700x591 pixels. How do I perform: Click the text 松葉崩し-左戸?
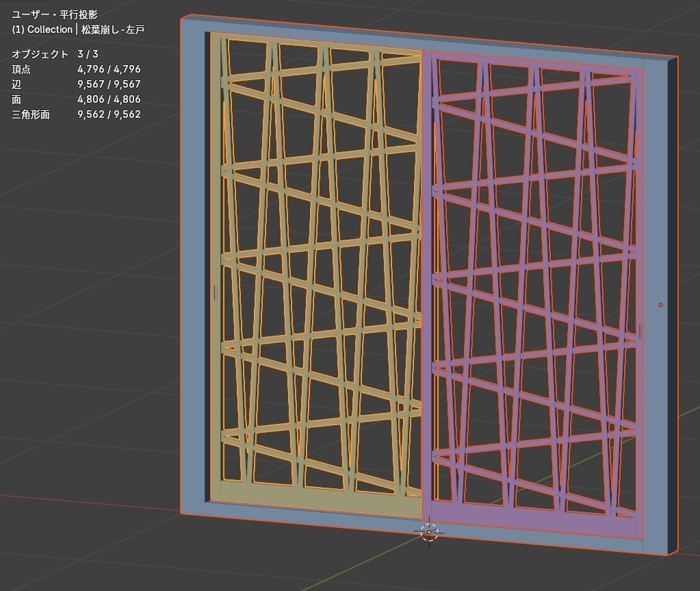pyautogui.click(x=113, y=29)
